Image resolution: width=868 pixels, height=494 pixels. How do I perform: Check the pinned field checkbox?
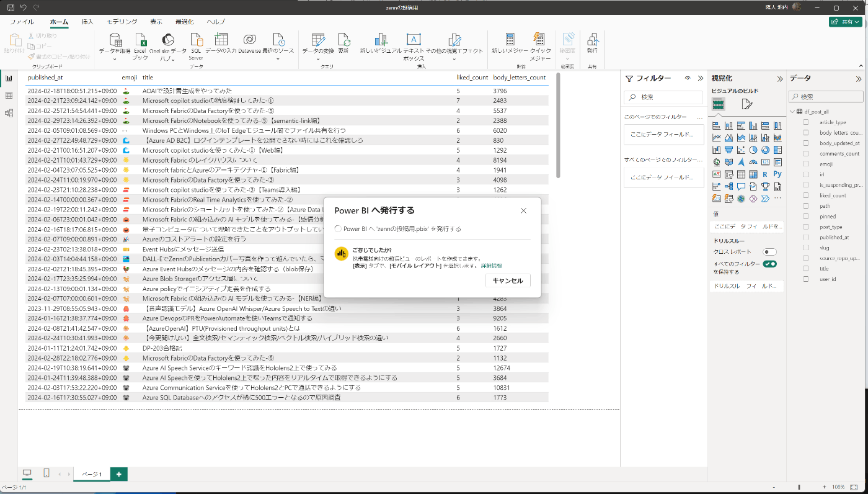tap(805, 217)
